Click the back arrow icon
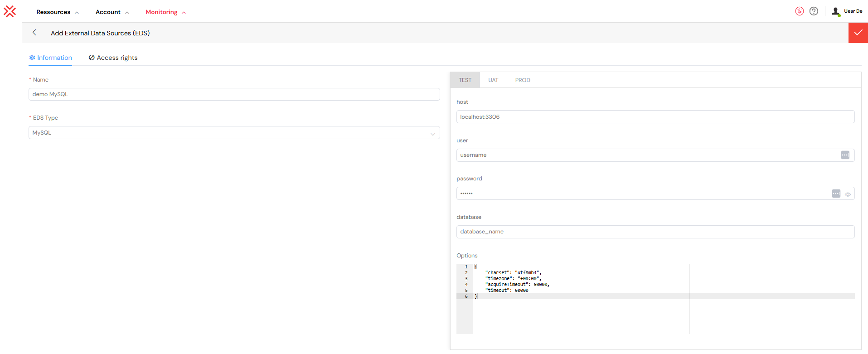This screenshot has height=354, width=868. coord(34,33)
